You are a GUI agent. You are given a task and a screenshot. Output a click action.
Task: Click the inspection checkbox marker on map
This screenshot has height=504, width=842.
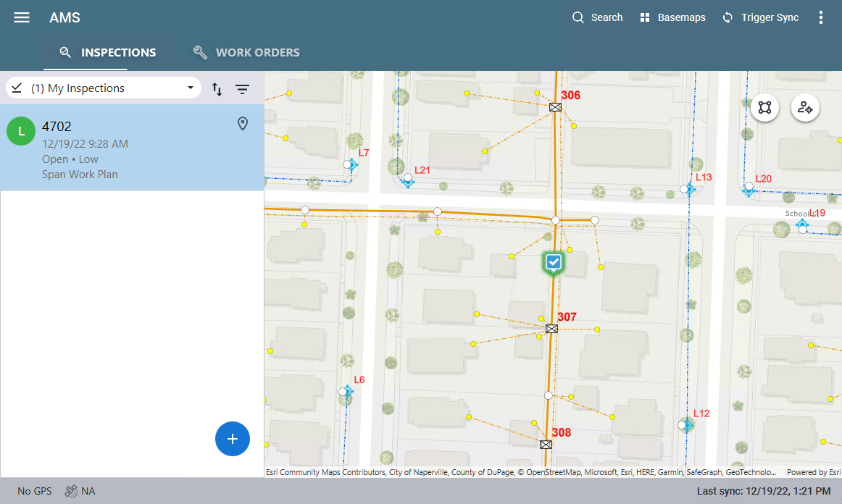[554, 262]
